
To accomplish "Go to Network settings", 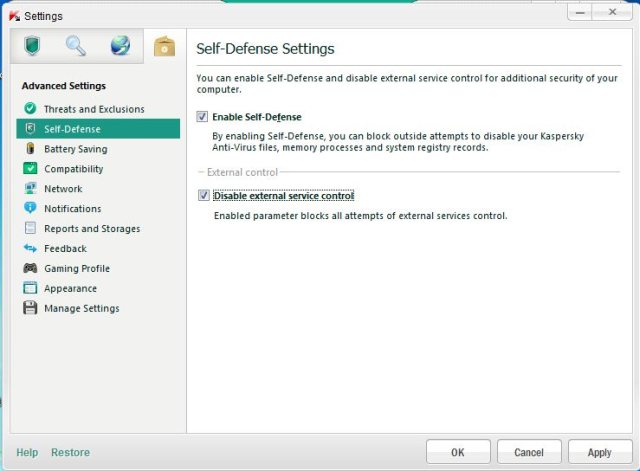I will point(63,189).
